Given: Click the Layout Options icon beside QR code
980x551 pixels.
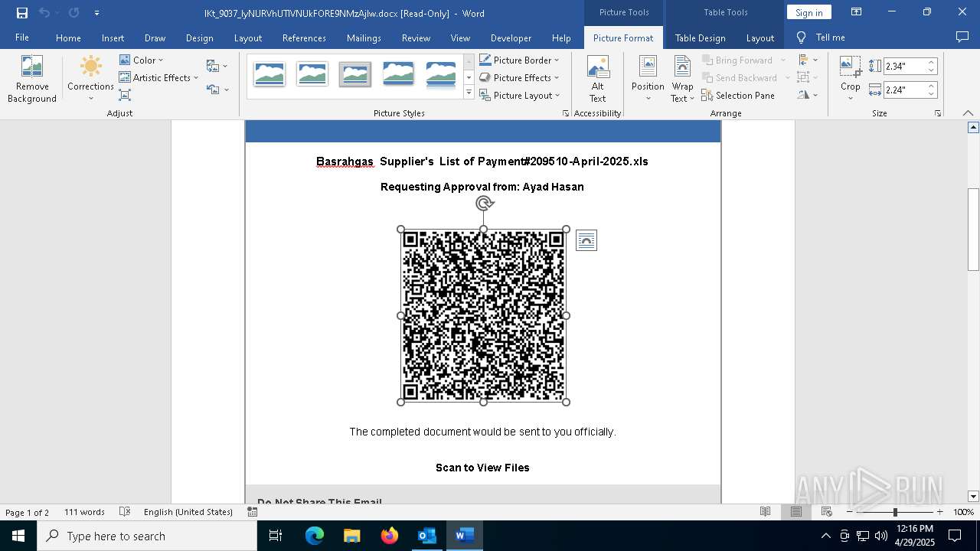Looking at the screenshot, I should [x=586, y=241].
